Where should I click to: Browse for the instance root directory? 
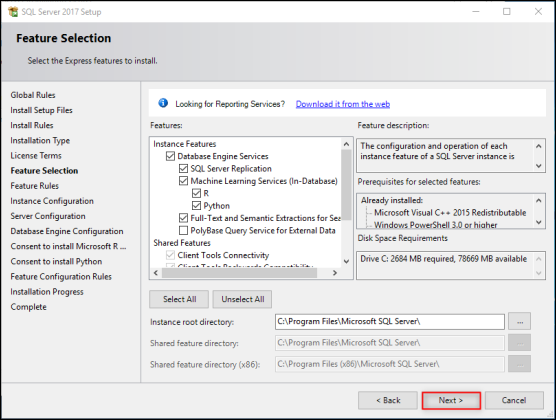tap(519, 321)
